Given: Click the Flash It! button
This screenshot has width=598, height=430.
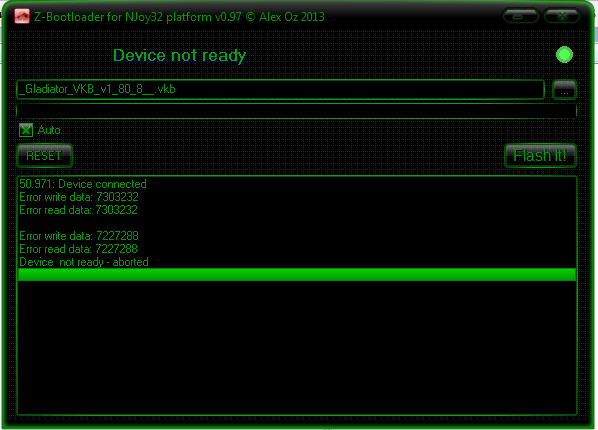Looking at the screenshot, I should click(x=540, y=156).
